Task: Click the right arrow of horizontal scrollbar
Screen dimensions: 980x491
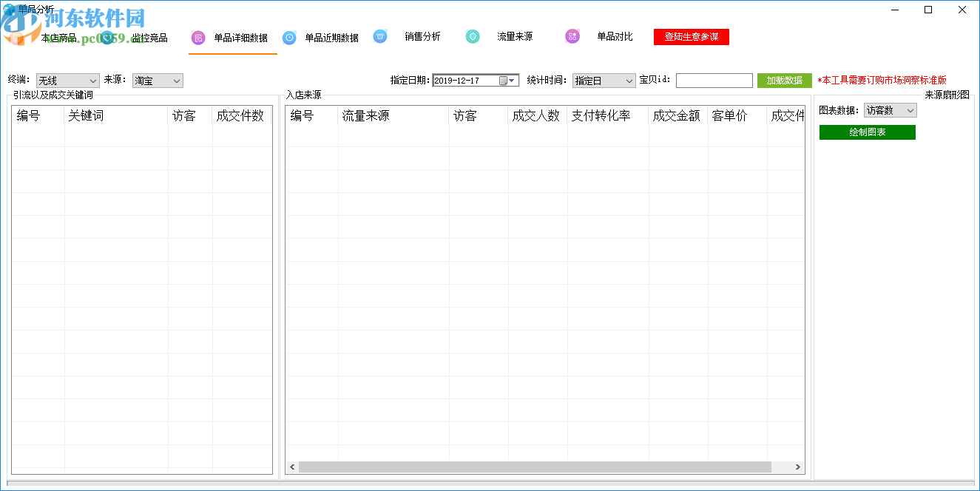Action: [798, 467]
